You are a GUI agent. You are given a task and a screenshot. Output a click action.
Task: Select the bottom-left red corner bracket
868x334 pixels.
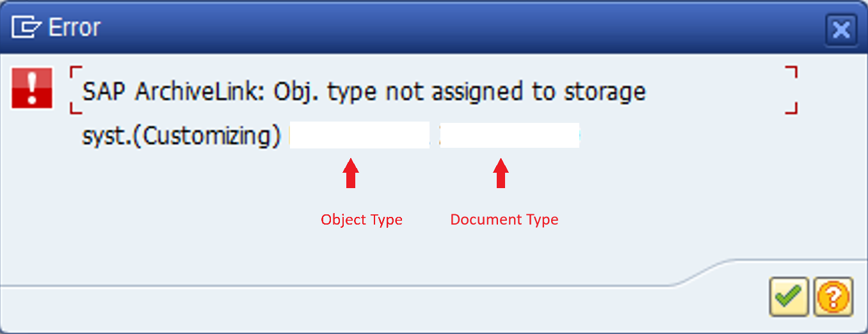click(76, 107)
